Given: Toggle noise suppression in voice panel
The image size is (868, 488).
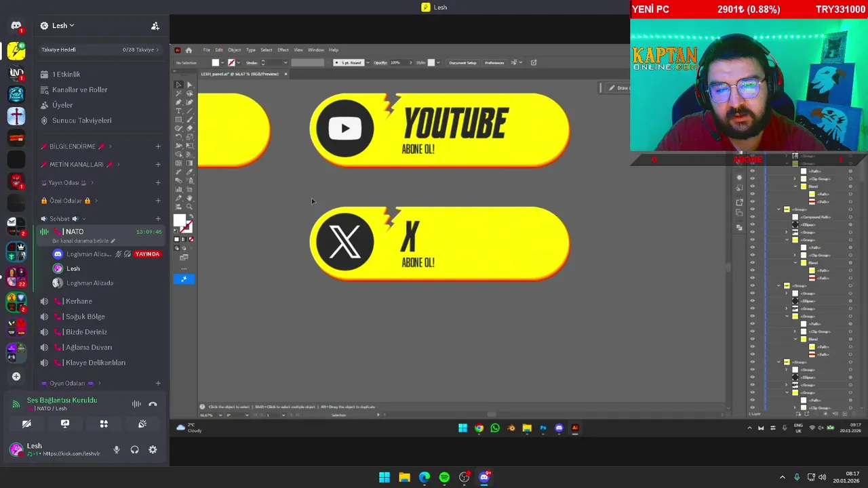Looking at the screenshot, I should tap(136, 404).
